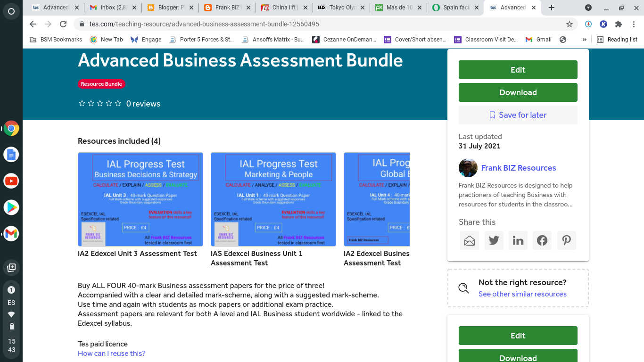Screen dimensions: 644x362
Task: Open the Gmail bookmark
Action: point(538,40)
